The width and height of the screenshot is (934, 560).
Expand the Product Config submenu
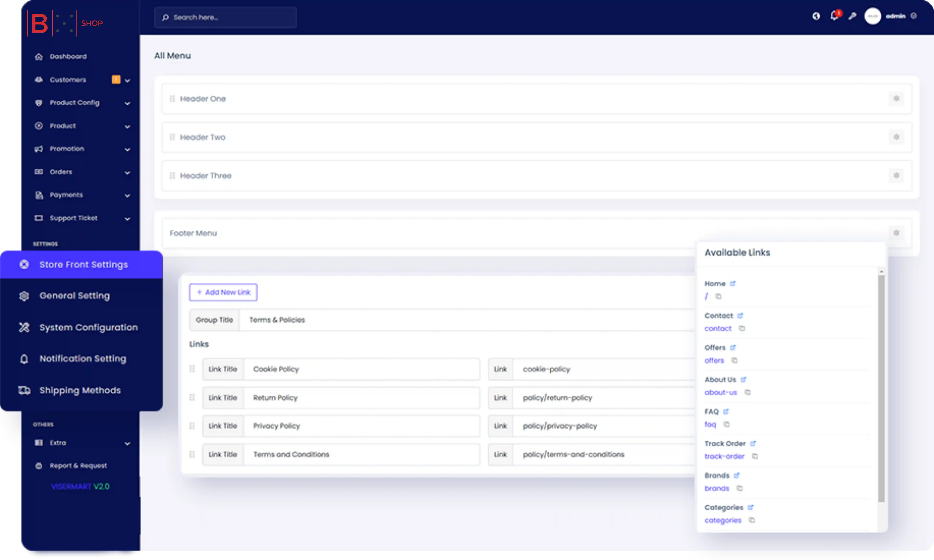point(127,103)
